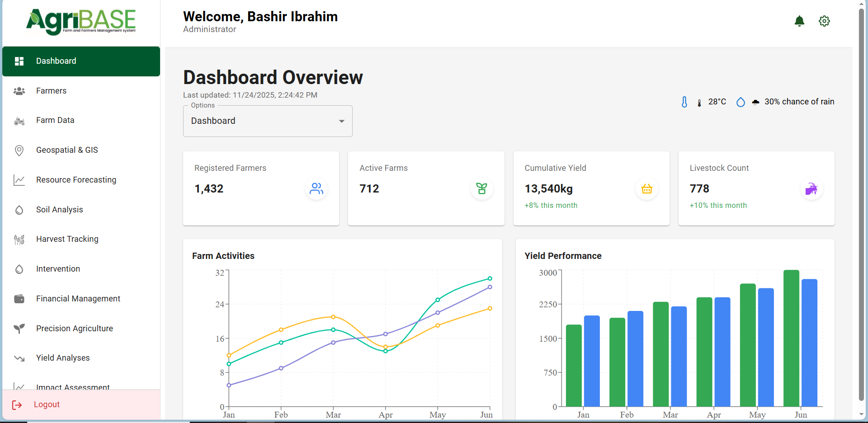Expand the dashboard view selector arrow
The width and height of the screenshot is (868, 423).
point(341,122)
